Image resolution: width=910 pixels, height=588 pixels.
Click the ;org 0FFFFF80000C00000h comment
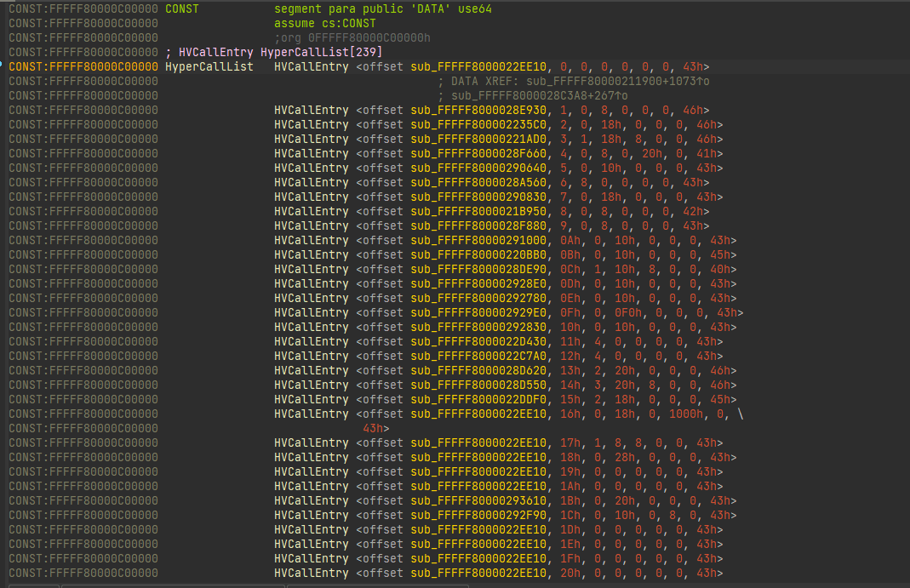(x=352, y=37)
